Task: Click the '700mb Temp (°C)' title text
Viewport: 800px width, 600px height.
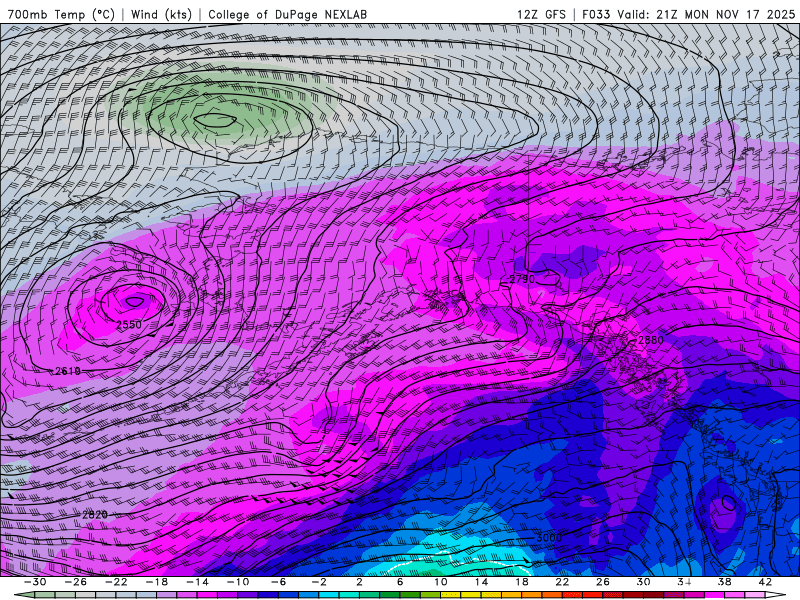Action: (61, 14)
